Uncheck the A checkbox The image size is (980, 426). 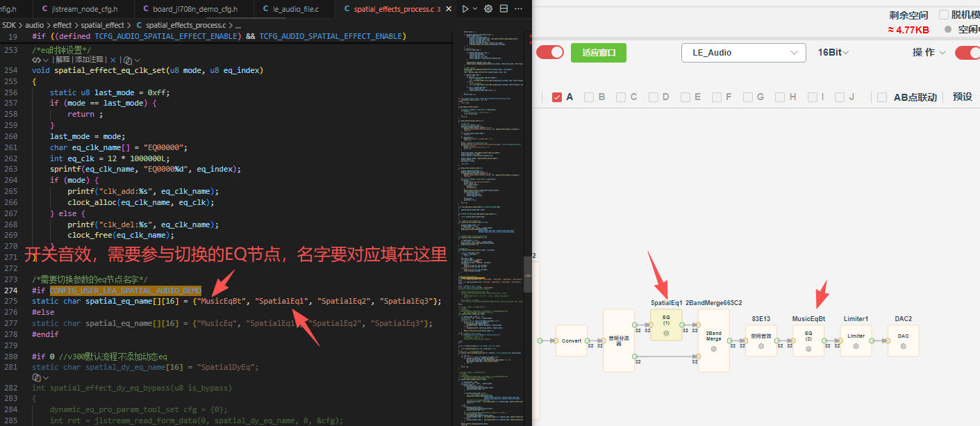pyautogui.click(x=557, y=97)
